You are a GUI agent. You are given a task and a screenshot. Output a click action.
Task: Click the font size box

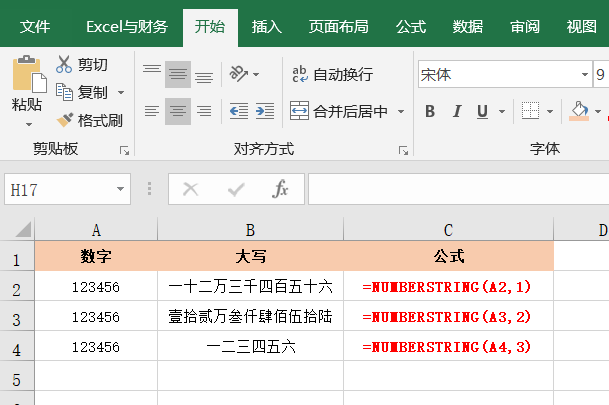[x=601, y=74]
